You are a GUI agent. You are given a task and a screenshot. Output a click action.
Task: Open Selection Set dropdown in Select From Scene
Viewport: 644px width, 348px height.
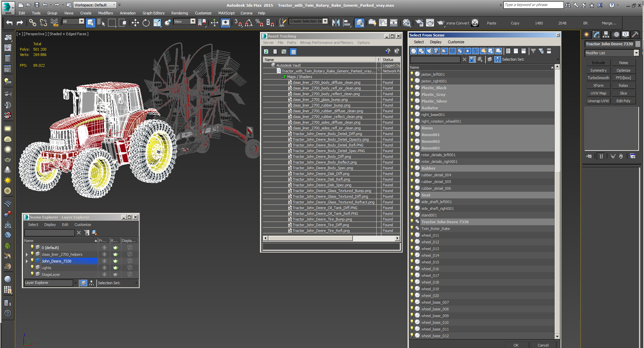[557, 60]
